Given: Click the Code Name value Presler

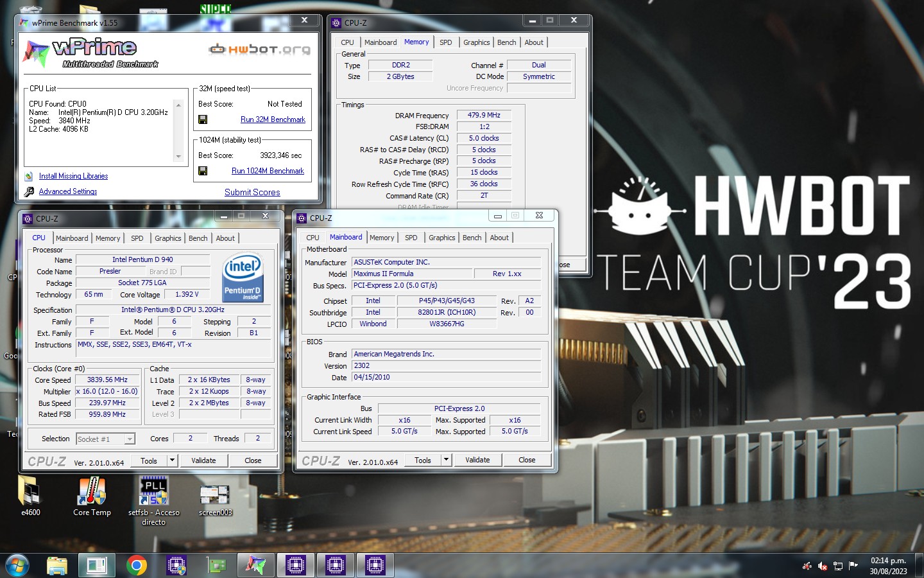Looking at the screenshot, I should coord(110,271).
